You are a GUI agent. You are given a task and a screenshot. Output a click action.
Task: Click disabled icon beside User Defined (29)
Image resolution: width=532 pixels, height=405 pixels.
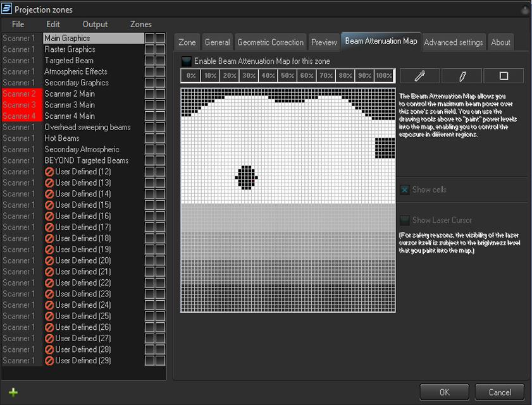(x=49, y=360)
